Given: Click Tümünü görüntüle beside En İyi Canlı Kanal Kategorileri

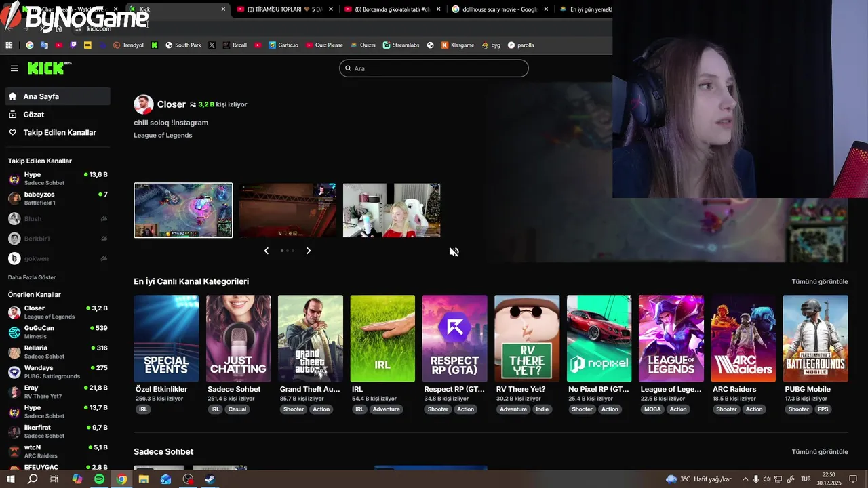Looking at the screenshot, I should click(820, 281).
